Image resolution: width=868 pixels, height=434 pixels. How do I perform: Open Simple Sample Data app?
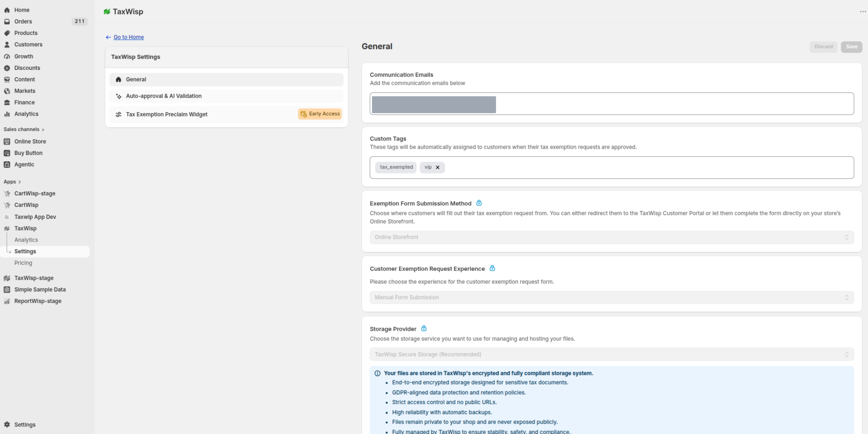click(40, 290)
